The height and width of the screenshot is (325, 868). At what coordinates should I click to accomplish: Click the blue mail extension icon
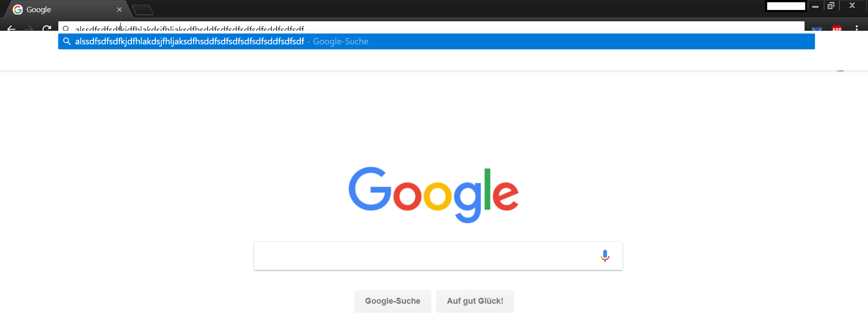817,29
